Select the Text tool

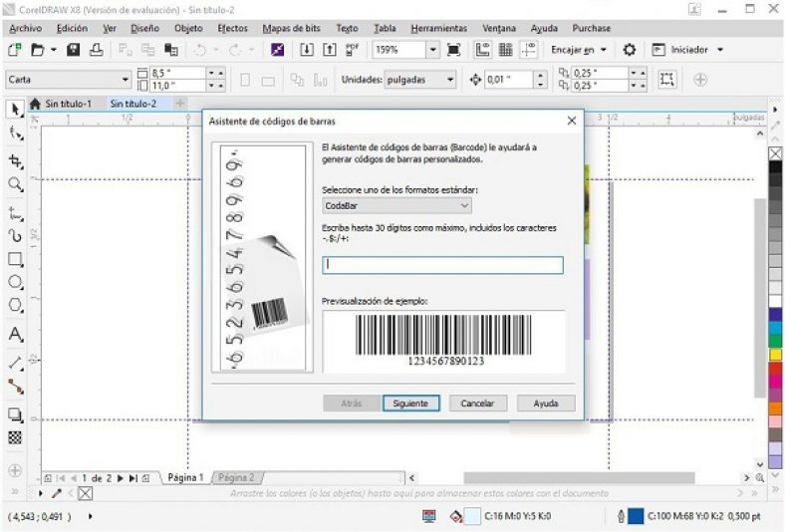[15, 334]
